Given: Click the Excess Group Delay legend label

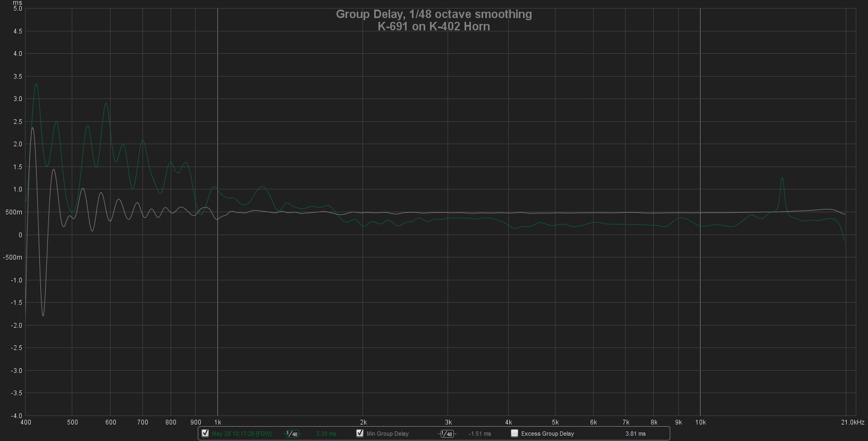Looking at the screenshot, I should (x=547, y=434).
